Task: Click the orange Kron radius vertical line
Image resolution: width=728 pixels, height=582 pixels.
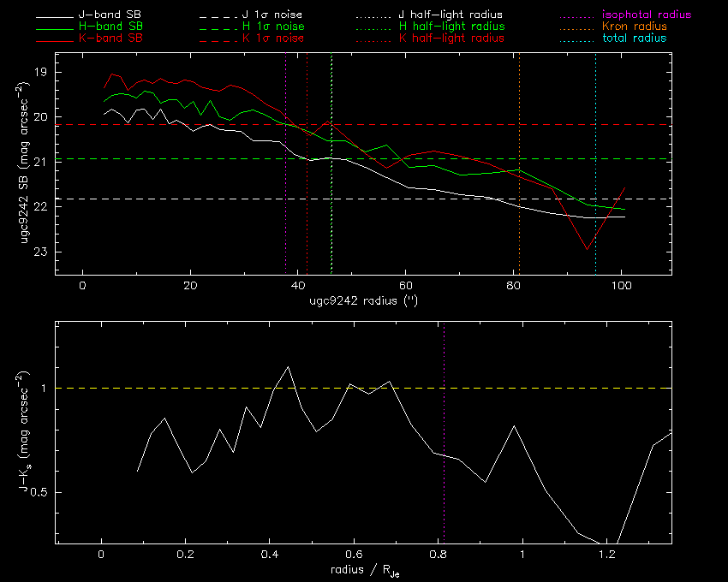Action: (519, 163)
